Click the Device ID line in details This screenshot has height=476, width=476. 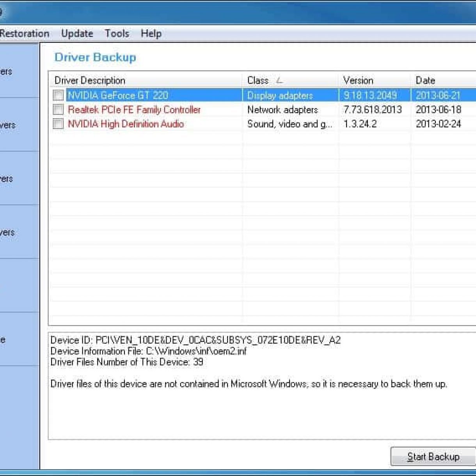coord(195,340)
